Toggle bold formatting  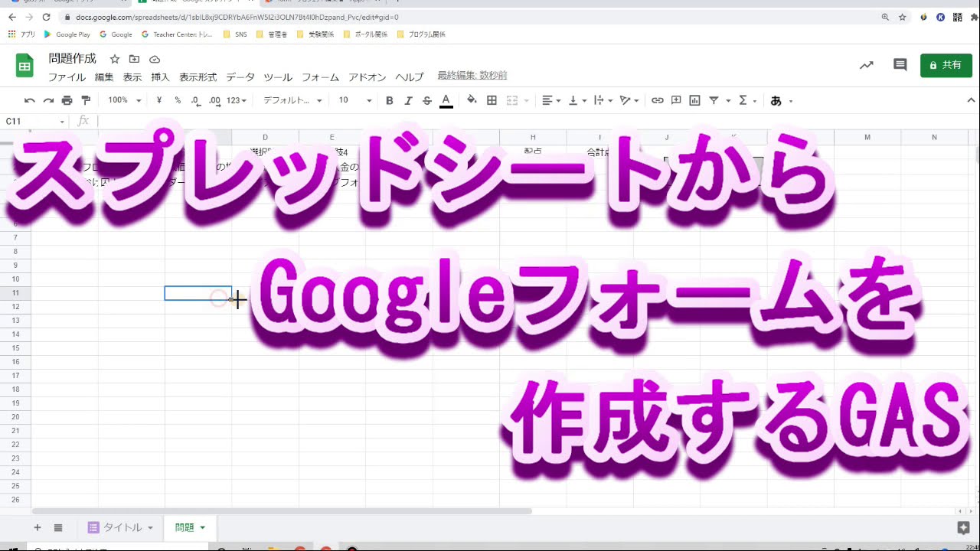click(x=389, y=100)
